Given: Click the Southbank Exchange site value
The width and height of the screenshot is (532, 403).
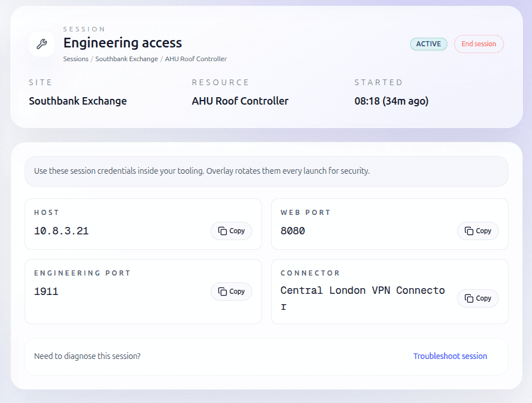Looking at the screenshot, I should (x=78, y=101).
